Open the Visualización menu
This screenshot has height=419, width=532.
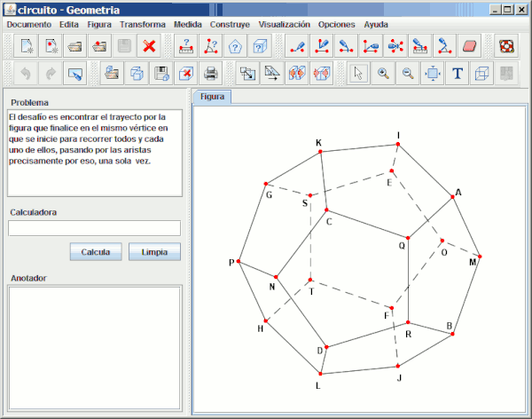tap(284, 25)
